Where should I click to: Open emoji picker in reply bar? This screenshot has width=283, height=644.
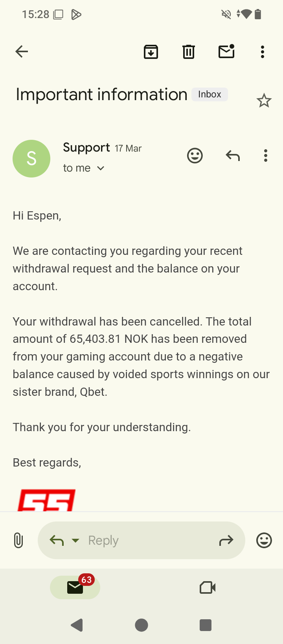click(264, 540)
